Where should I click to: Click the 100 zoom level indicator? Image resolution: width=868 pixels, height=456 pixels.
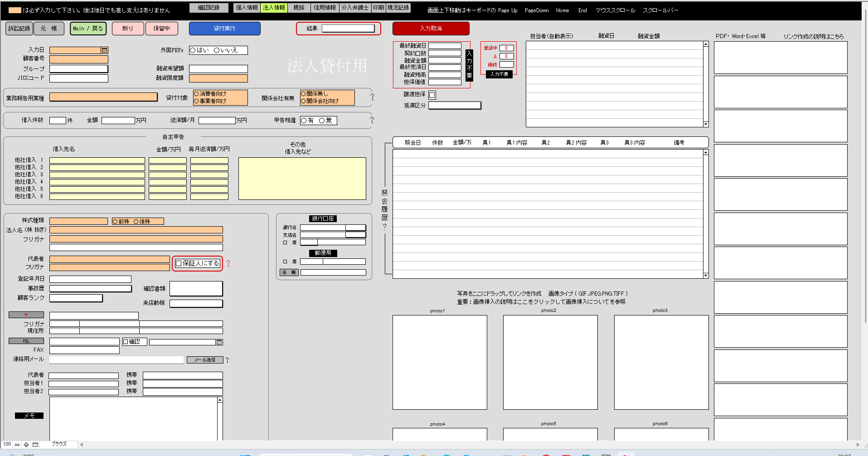pos(7,444)
